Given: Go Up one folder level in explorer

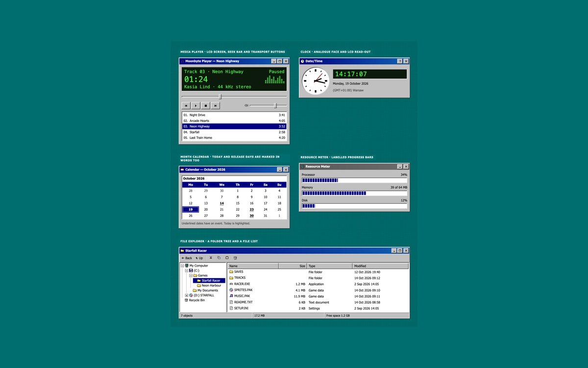Looking at the screenshot, I should [199, 258].
